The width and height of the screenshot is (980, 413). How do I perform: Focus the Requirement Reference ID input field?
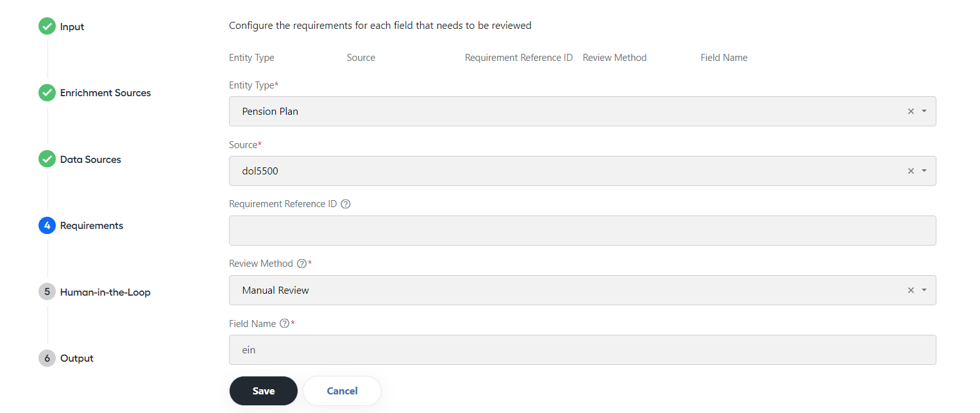(x=582, y=231)
